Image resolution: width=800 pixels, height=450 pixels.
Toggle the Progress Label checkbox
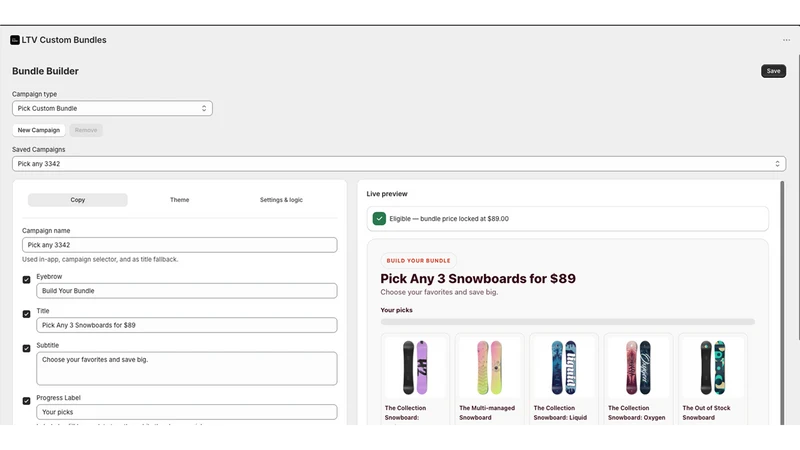pos(27,401)
